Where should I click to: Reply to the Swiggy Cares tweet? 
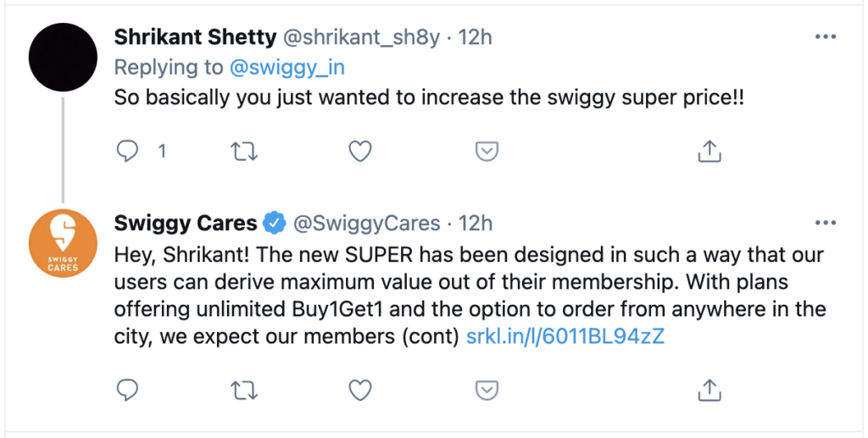point(127,390)
